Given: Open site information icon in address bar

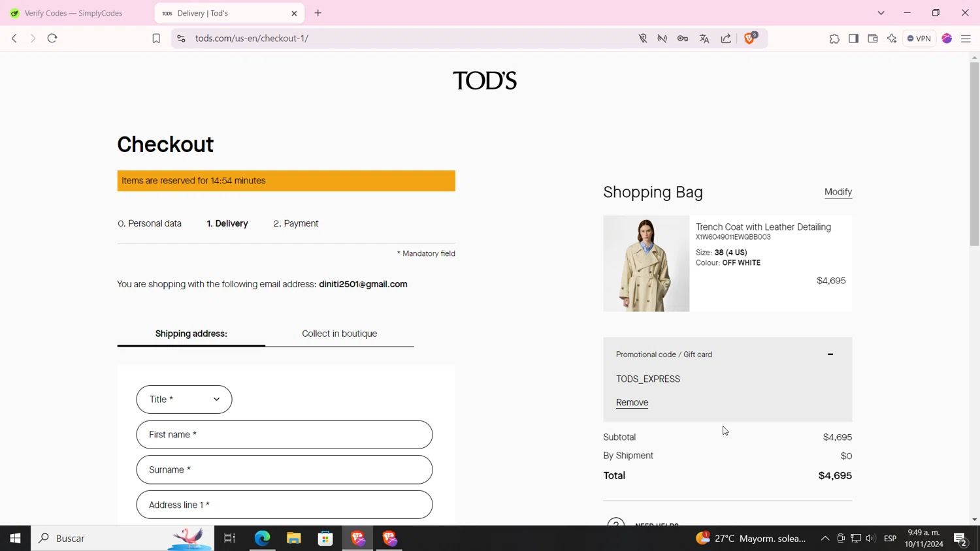Looking at the screenshot, I should click(181, 39).
